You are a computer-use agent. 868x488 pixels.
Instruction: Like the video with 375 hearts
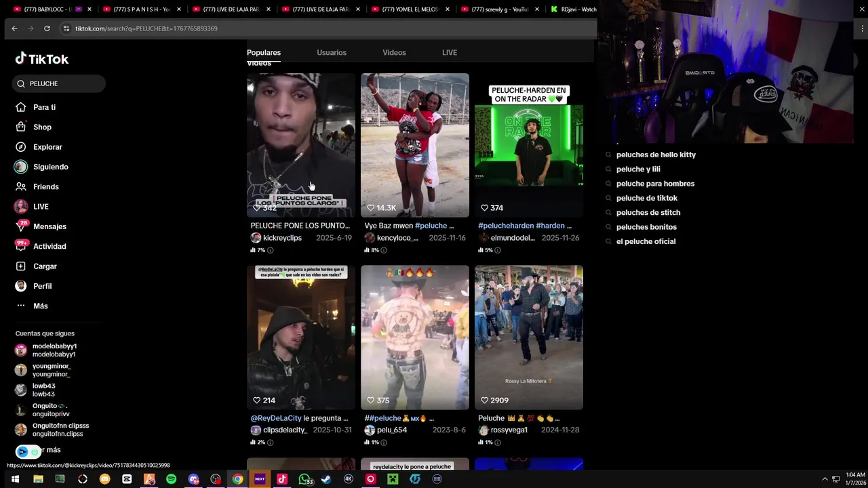pos(370,401)
